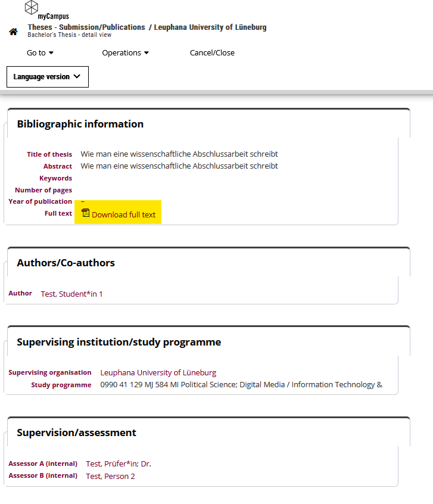Open the Language version selector
This screenshot has height=504, width=433.
tap(48, 77)
